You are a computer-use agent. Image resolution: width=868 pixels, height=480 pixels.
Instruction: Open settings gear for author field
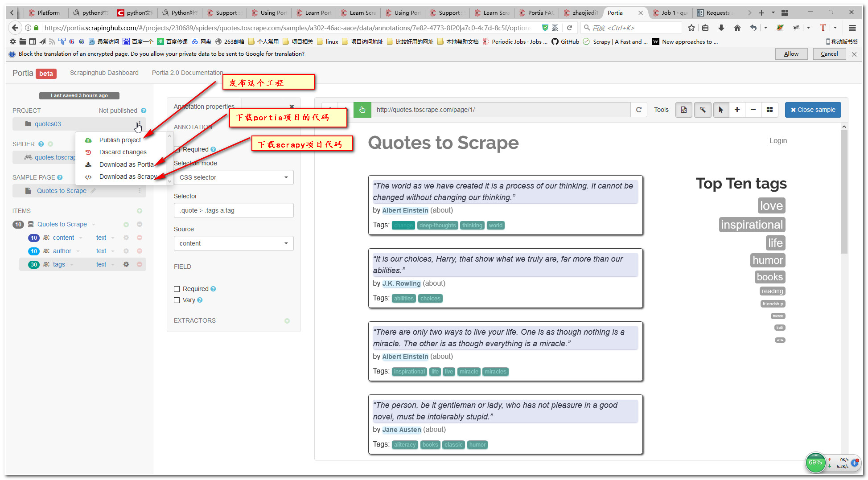tap(126, 251)
